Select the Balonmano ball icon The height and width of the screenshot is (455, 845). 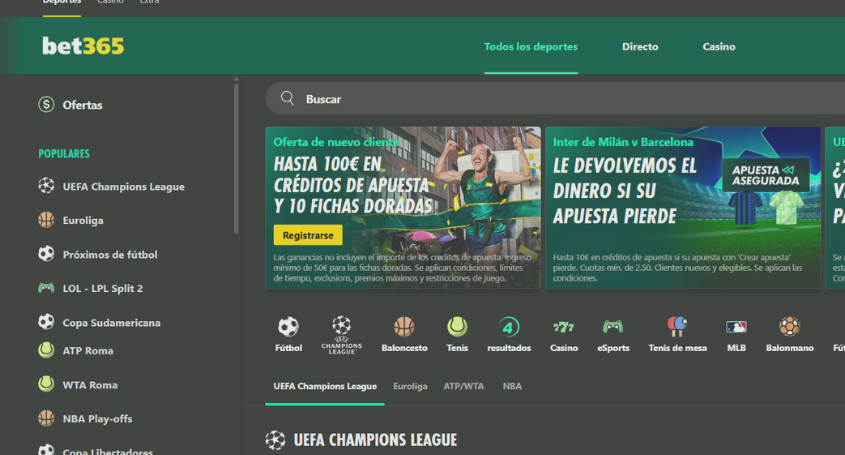[x=789, y=326]
